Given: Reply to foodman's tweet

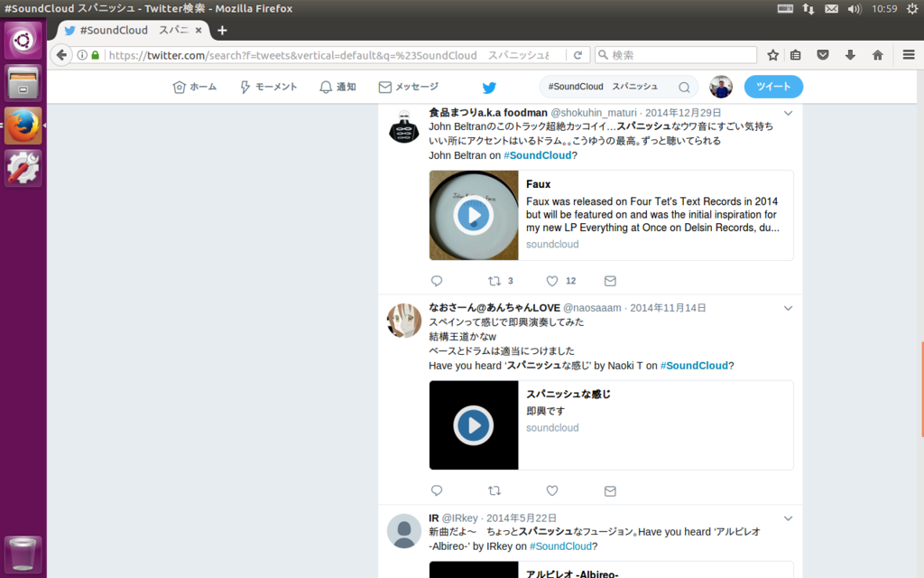Looking at the screenshot, I should coord(437,281).
